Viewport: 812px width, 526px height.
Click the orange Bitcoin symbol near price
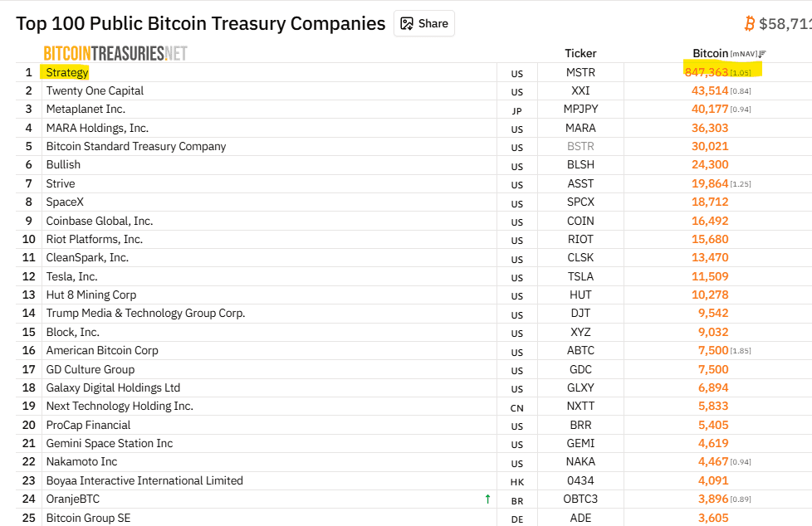[x=749, y=24]
